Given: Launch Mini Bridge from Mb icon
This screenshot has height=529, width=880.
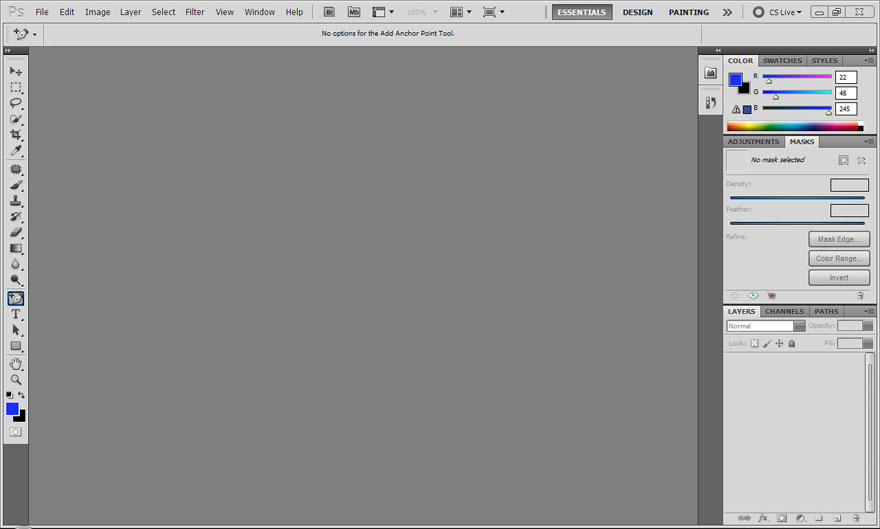Looking at the screenshot, I should 354,12.
